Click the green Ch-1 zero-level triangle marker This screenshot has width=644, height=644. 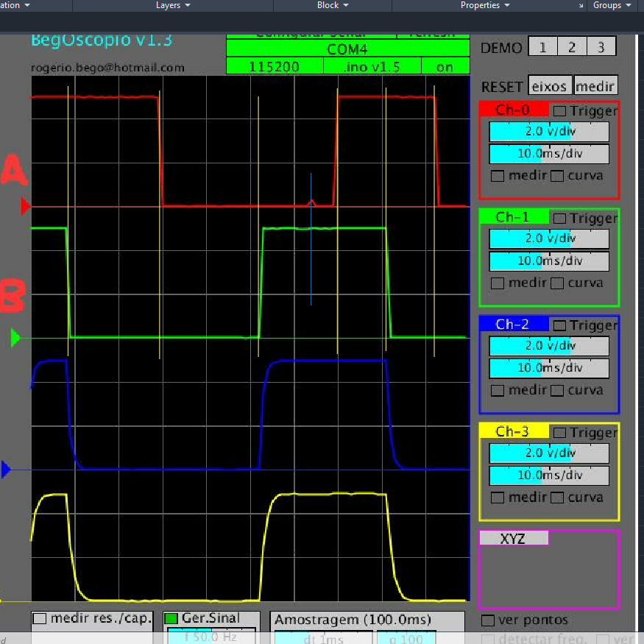(x=15, y=338)
